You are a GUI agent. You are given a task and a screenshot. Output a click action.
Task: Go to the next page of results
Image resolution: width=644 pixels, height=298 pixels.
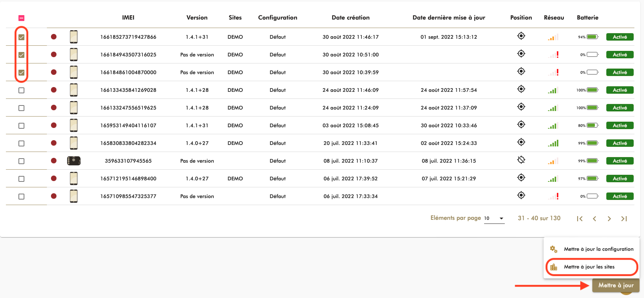pos(609,219)
